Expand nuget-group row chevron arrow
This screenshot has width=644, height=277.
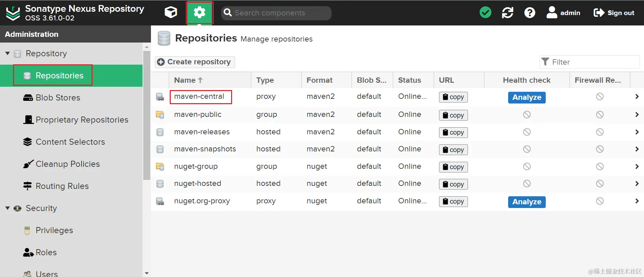click(x=637, y=166)
